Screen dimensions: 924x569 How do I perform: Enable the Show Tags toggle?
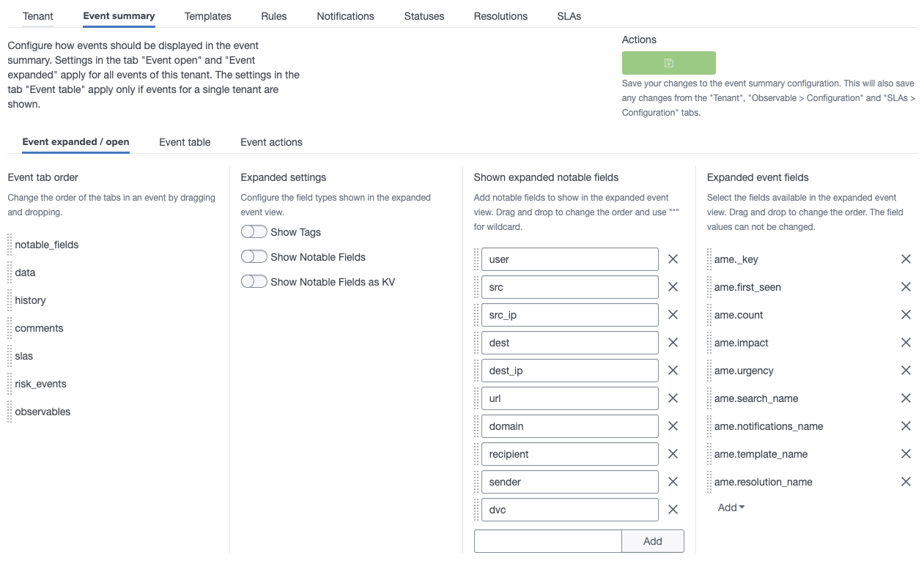tap(254, 231)
